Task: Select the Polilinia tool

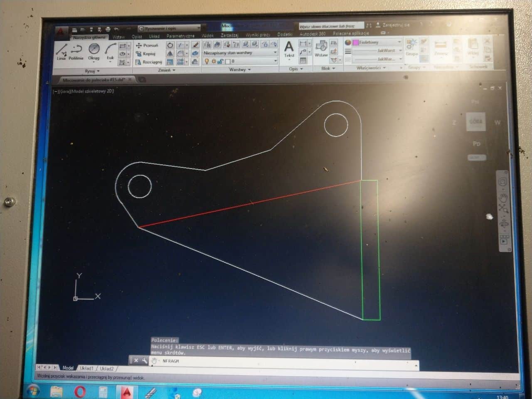Action: 76,51
